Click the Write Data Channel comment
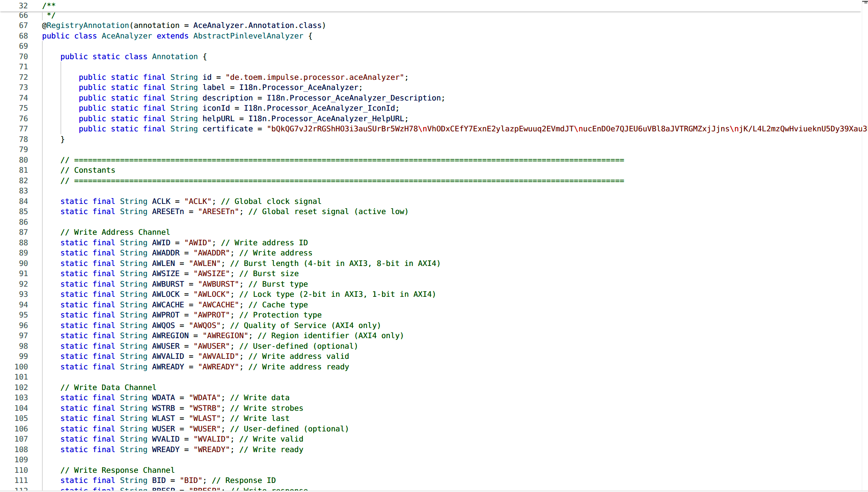Viewport: 868px width, 492px height. 108,388
